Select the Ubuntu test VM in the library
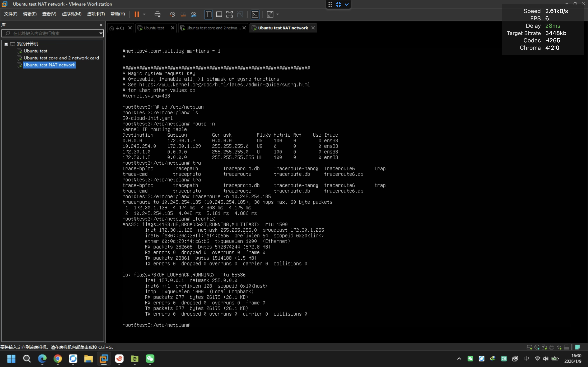Viewport: 588px width, 367px height. point(36,51)
